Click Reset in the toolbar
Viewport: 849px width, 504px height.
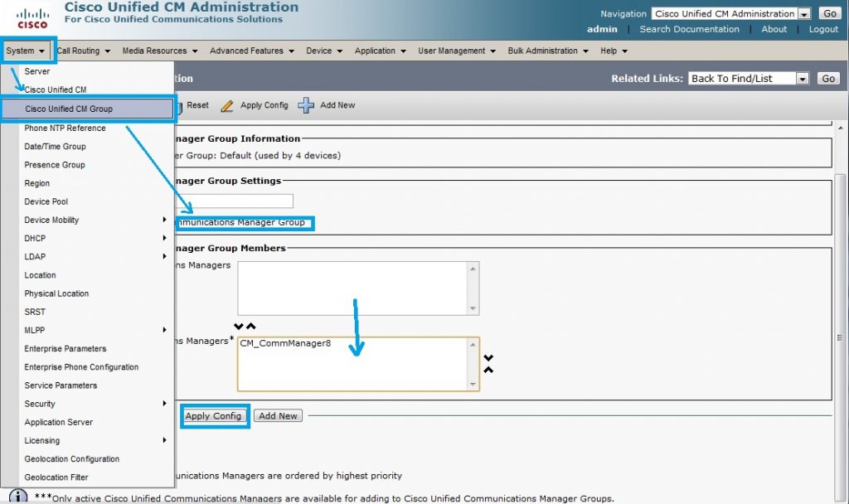[197, 105]
